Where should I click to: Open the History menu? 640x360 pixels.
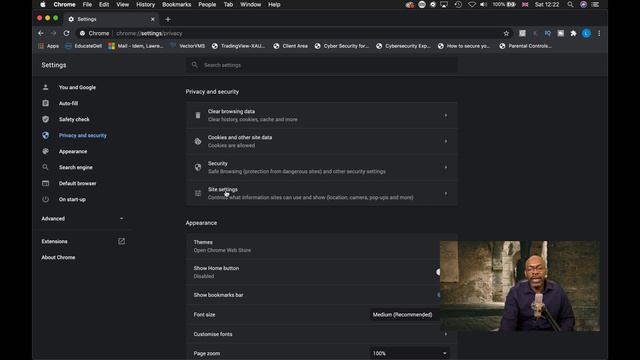point(145,4)
